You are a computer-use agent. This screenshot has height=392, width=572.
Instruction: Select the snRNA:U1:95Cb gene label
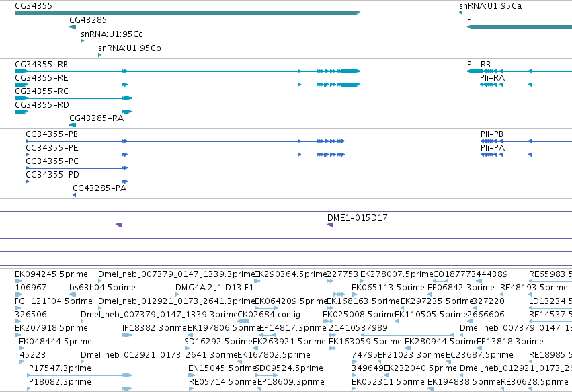130,48
